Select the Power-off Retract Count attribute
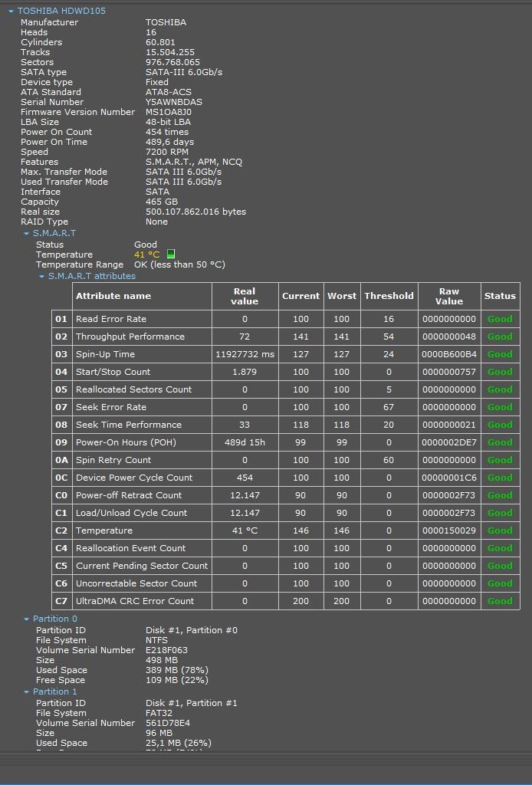Viewport: 532px width, 785px height. tap(129, 495)
